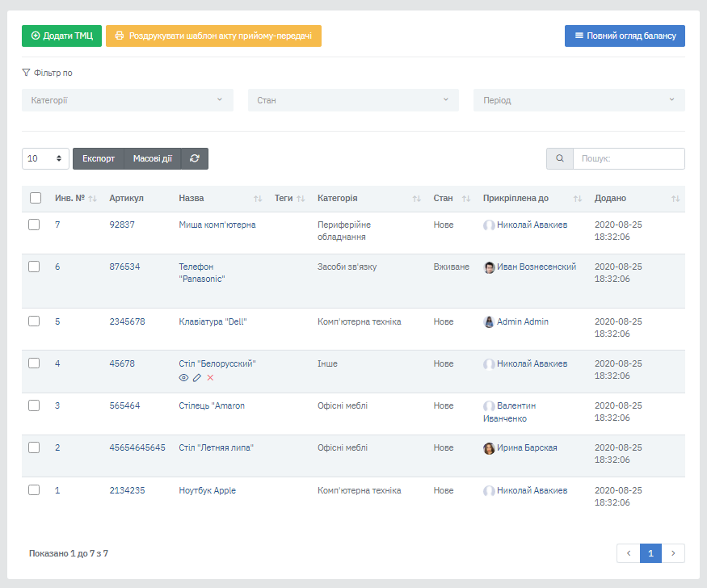Sort table by Инв. № column arrows
Viewport: 707px width, 588px height.
tap(92, 199)
